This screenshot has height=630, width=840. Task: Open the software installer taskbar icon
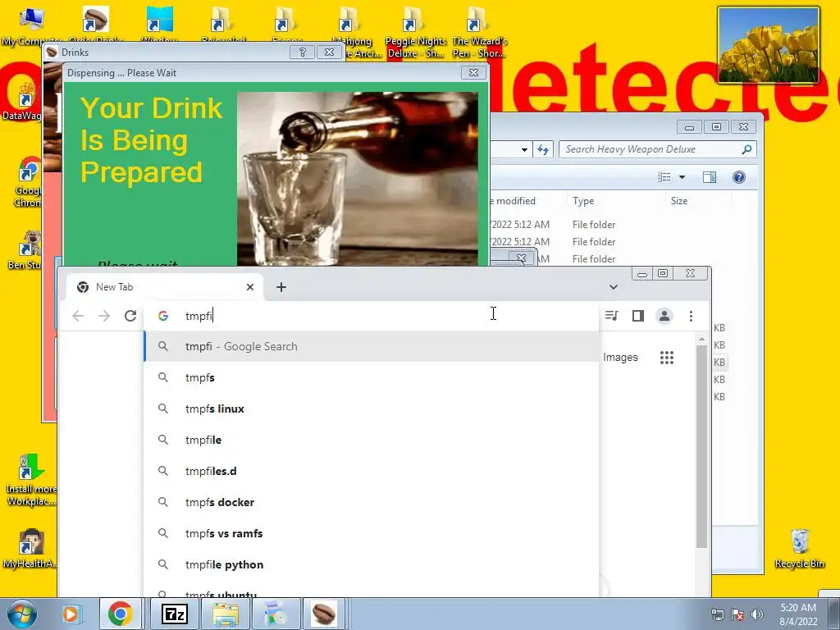[x=276, y=614]
